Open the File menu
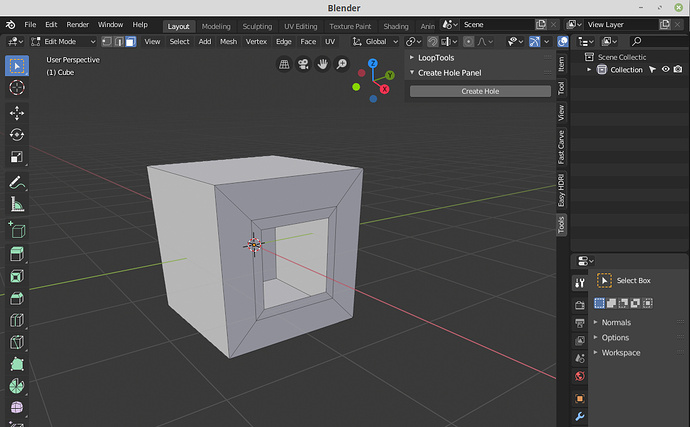Screen dimensions: 690x427 (x=30, y=25)
